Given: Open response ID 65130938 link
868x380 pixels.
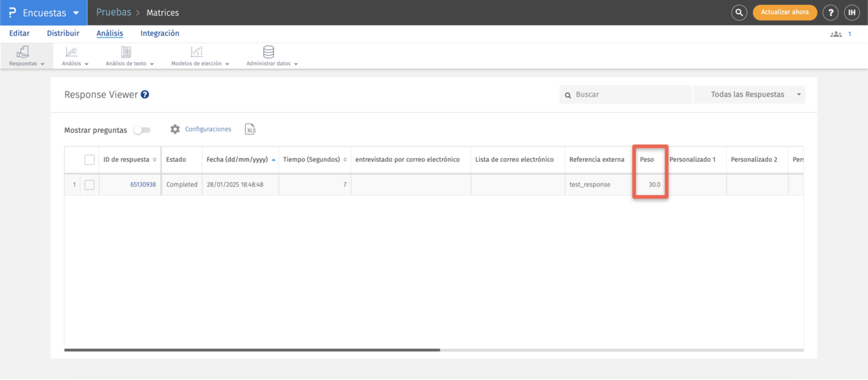Looking at the screenshot, I should [142, 184].
